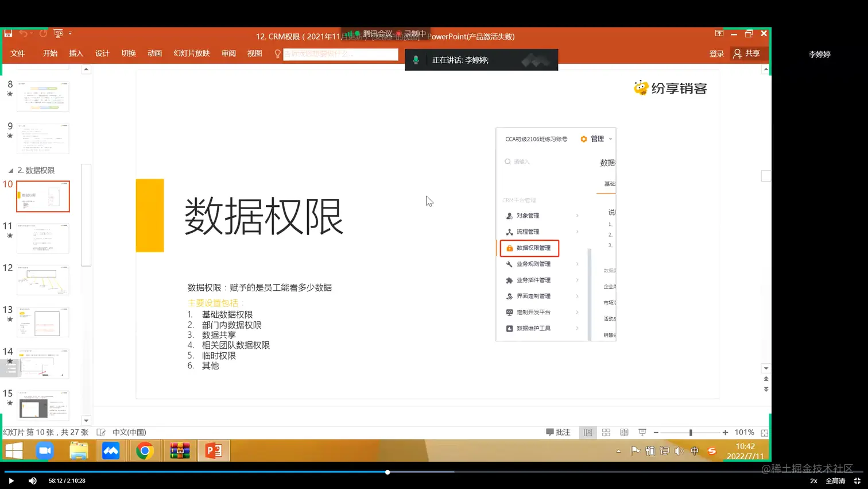The image size is (868, 489).
Task: Click the Redo icon in quick access toolbar
Action: [x=43, y=33]
